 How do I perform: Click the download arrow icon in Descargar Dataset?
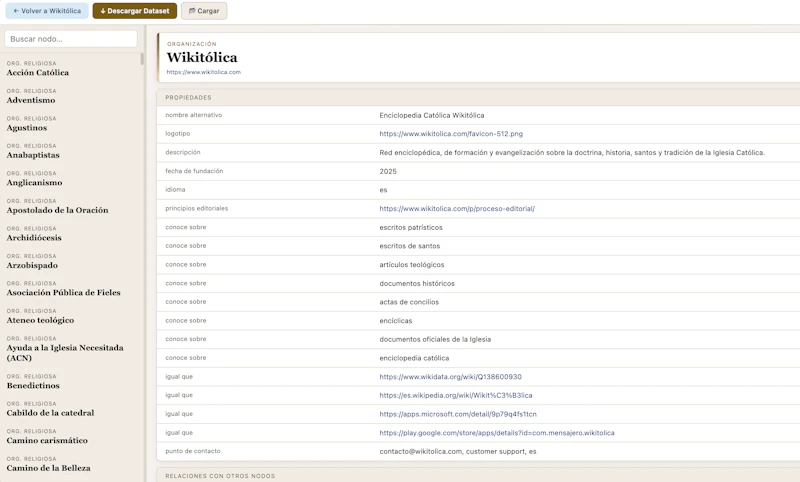103,11
